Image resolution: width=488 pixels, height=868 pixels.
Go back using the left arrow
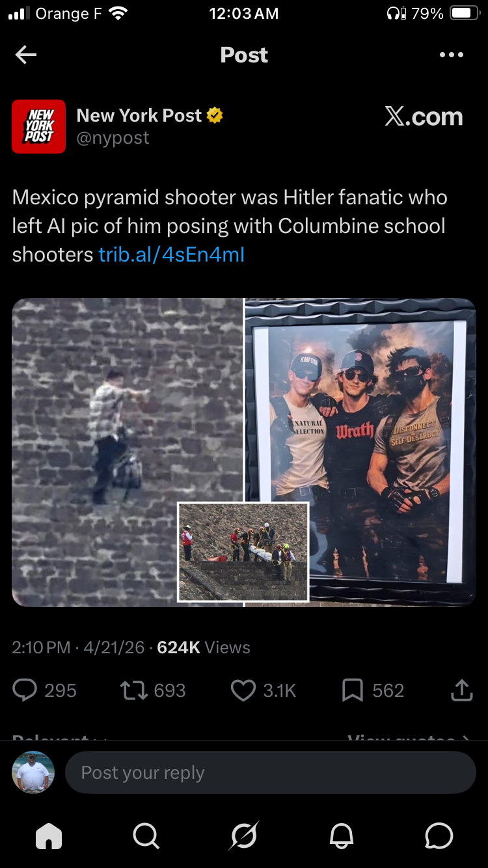[26, 55]
